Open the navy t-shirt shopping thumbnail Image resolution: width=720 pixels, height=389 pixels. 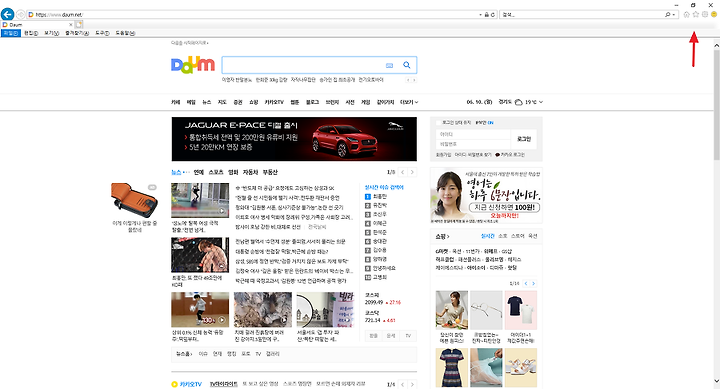521,310
